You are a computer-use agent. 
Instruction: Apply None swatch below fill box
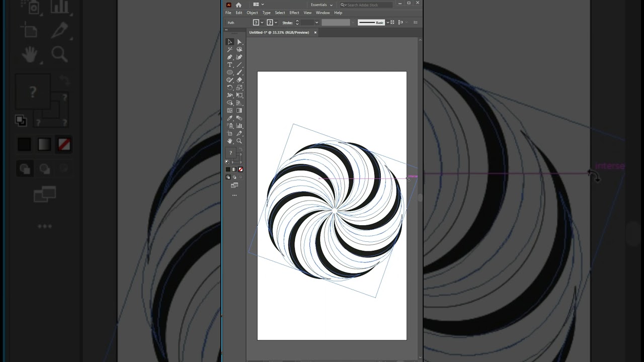click(x=240, y=169)
